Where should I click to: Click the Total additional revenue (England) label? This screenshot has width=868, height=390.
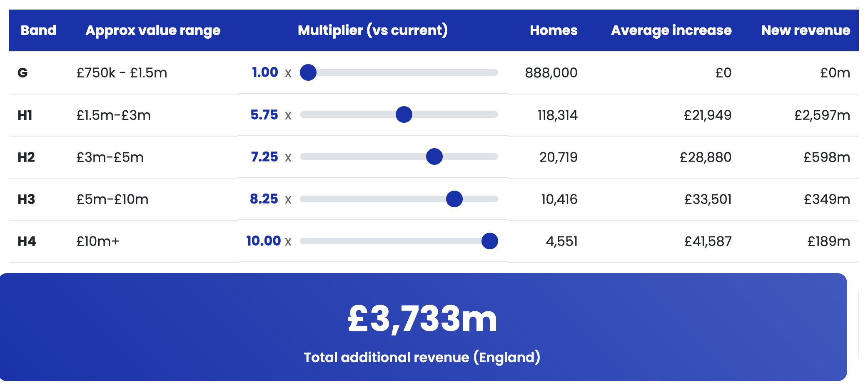[422, 357]
